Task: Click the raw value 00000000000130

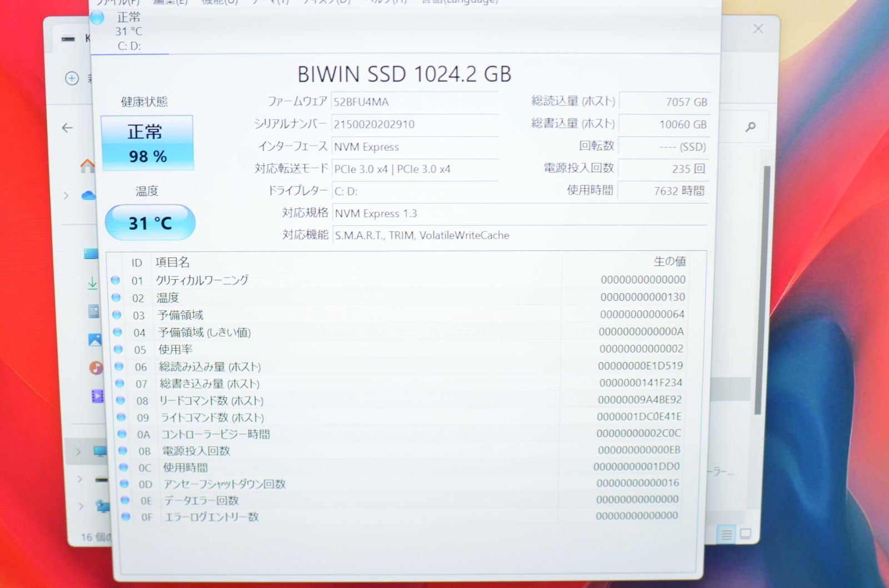Action: tap(643, 297)
